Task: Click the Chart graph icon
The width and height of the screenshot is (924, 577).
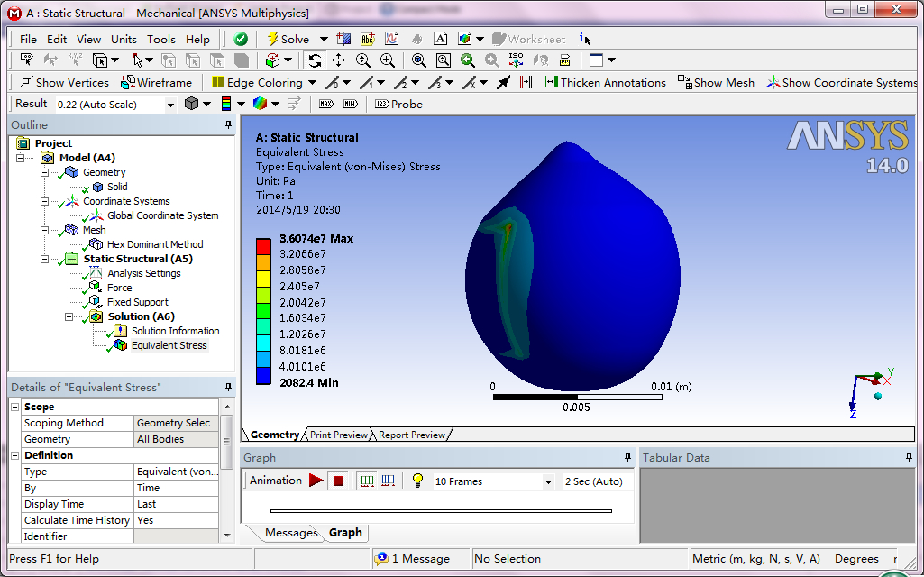Action: (392, 39)
